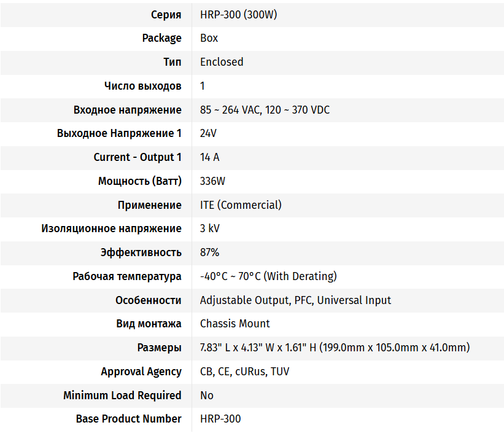Screen dimensions: 504x433
Task: Select the 24V output voltage value
Action: 208,133
